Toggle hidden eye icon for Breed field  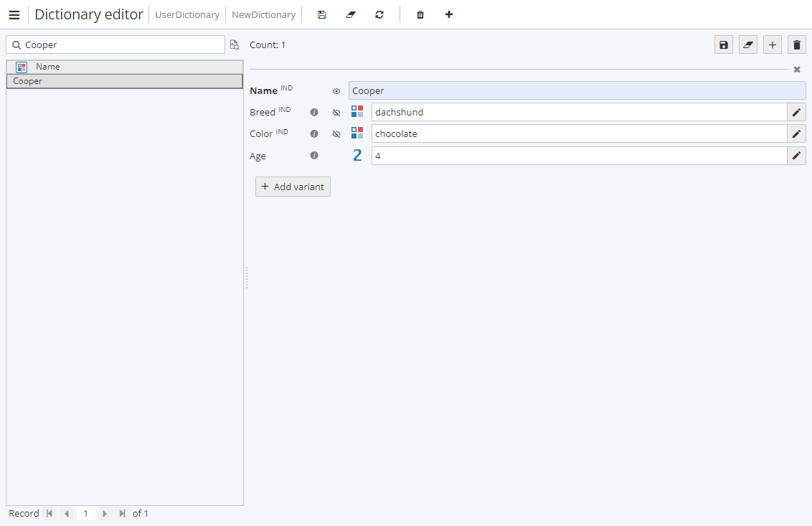point(336,113)
